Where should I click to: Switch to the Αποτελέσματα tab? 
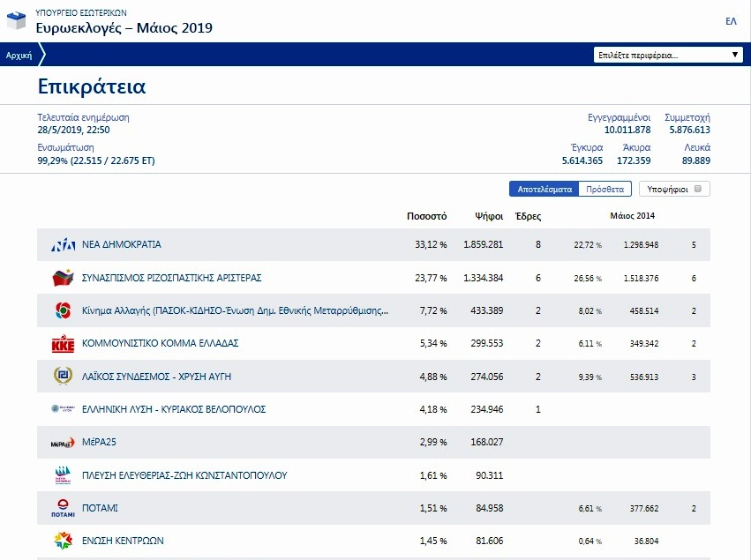point(544,189)
